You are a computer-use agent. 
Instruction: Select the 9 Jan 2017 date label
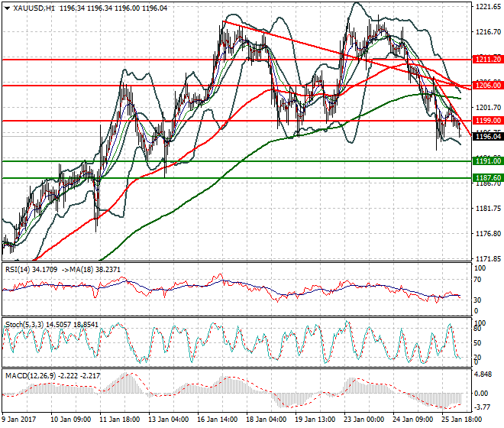[x=18, y=420]
